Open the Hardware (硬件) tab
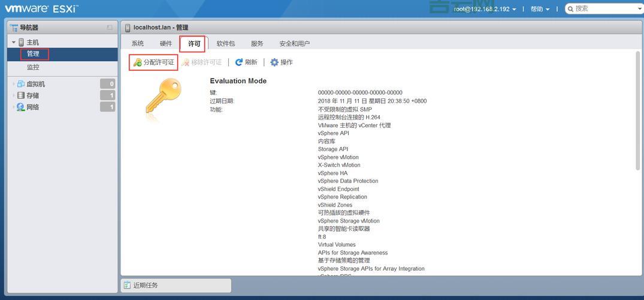Screen dimensions: 644x300 click(166, 44)
